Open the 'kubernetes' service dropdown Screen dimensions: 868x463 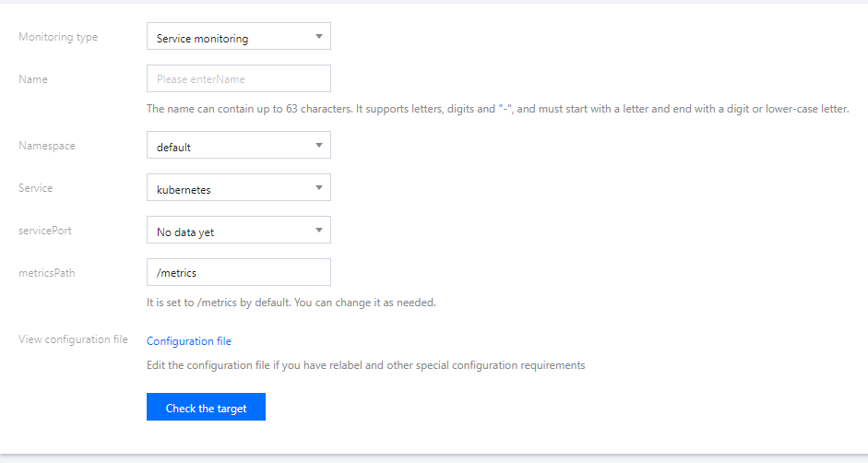231,188
